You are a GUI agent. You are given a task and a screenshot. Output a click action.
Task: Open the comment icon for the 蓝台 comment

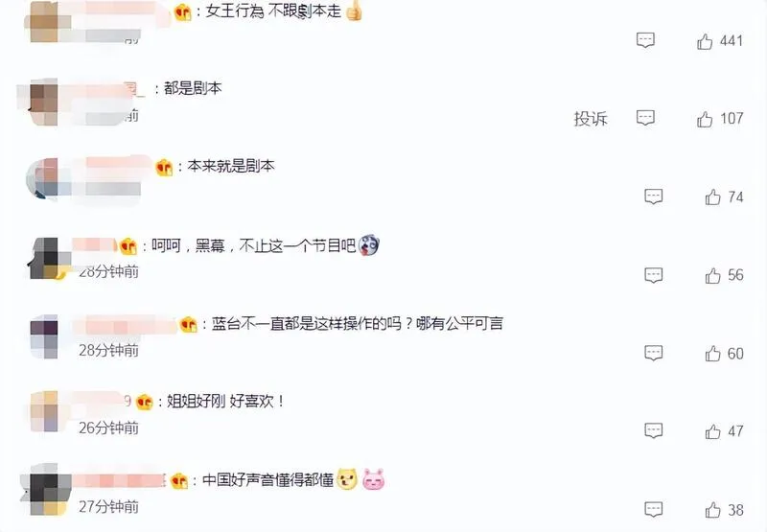coord(654,353)
